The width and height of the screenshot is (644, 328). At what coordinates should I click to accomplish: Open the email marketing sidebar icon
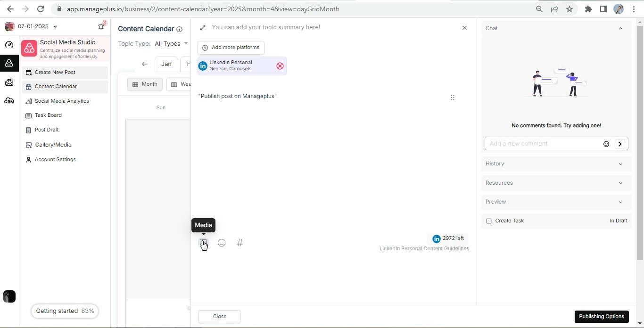coord(9,82)
